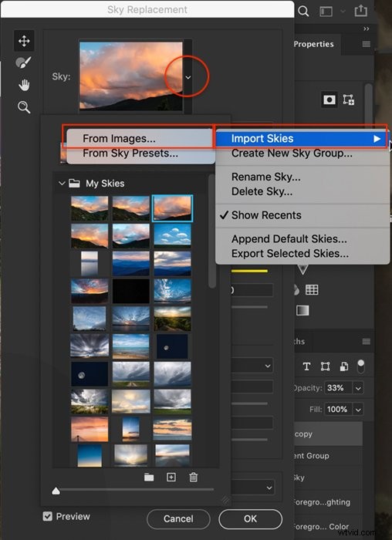The height and width of the screenshot is (540, 392).
Task: Filter layers by smart object icon
Action: [x=344, y=366]
